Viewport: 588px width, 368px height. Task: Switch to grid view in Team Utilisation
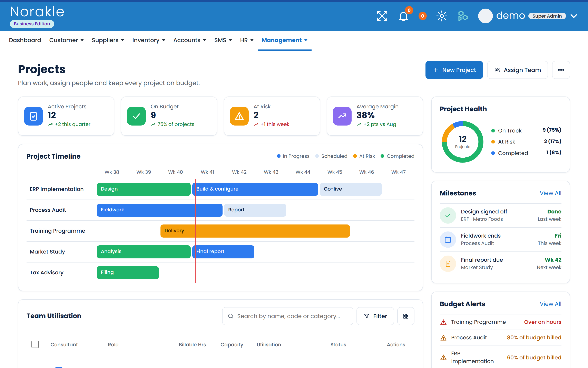pyautogui.click(x=406, y=316)
